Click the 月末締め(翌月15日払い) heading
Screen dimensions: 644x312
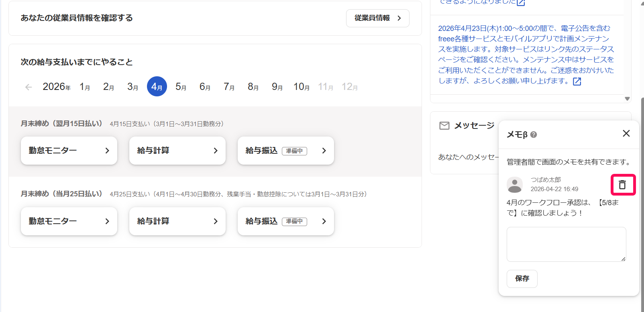tap(61, 124)
